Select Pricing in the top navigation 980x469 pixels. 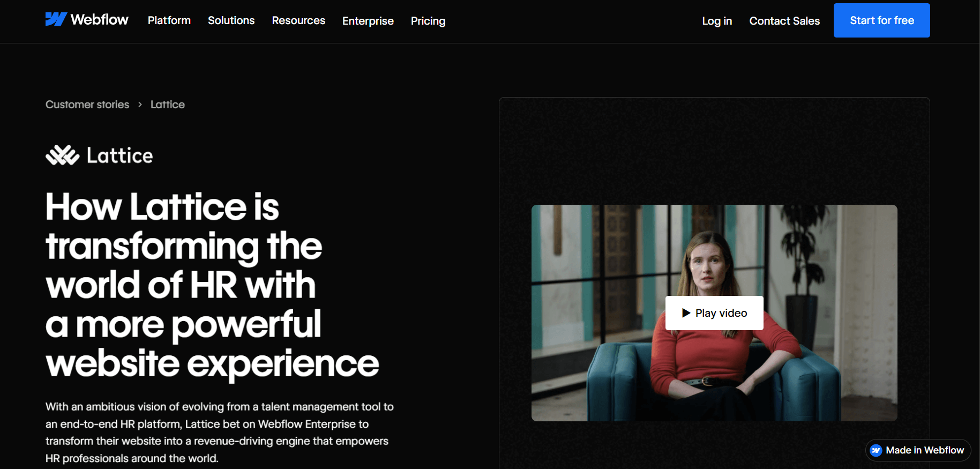coord(428,21)
